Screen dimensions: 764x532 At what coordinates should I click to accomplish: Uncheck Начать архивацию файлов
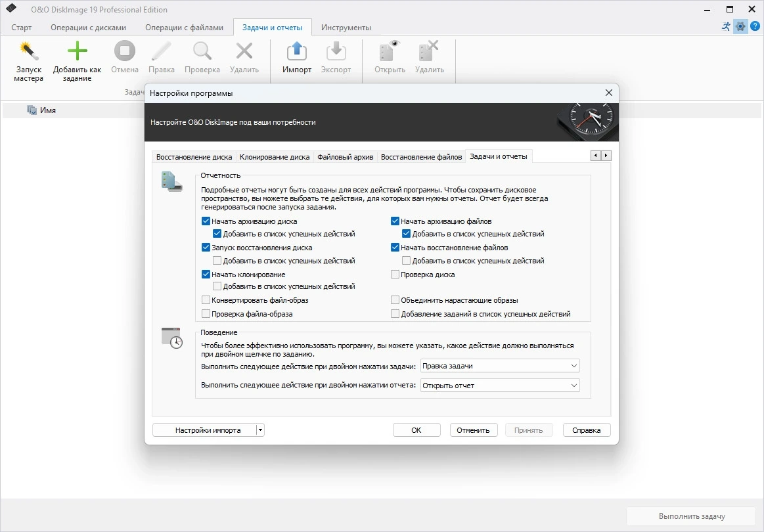[395, 221]
